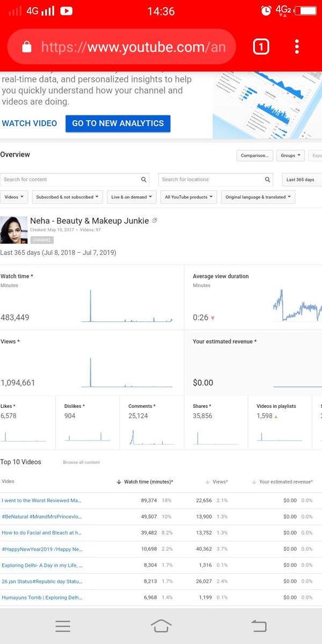The image size is (322, 644).
Task: Open All YouTube products dropdown
Action: pyautogui.click(x=189, y=197)
